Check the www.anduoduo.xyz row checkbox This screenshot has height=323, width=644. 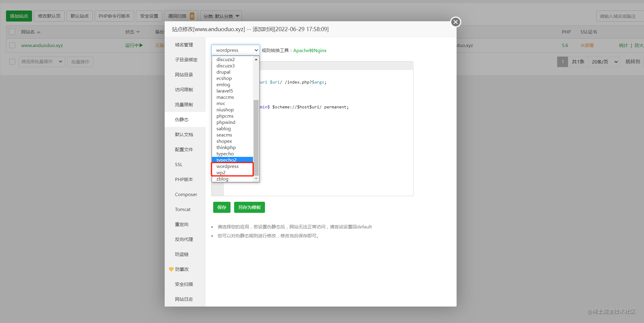click(x=12, y=45)
